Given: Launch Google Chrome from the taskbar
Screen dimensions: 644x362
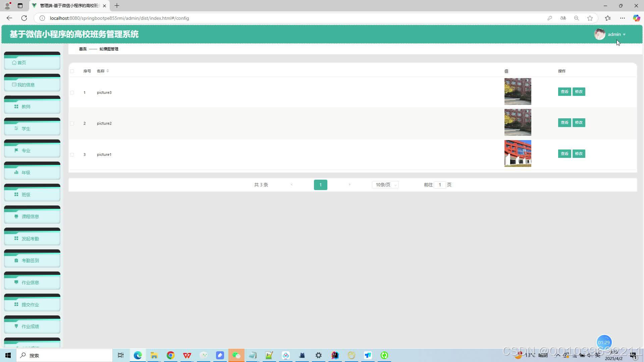Looking at the screenshot, I should coord(171,355).
